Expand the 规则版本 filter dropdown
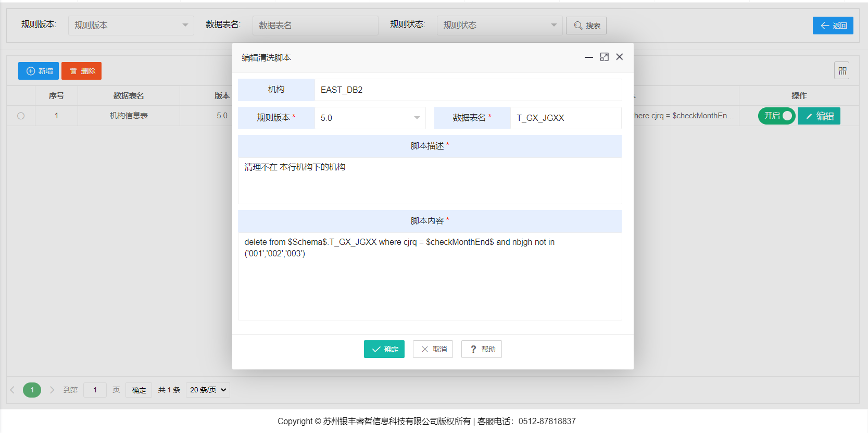The height and width of the screenshot is (433, 868). click(x=131, y=26)
